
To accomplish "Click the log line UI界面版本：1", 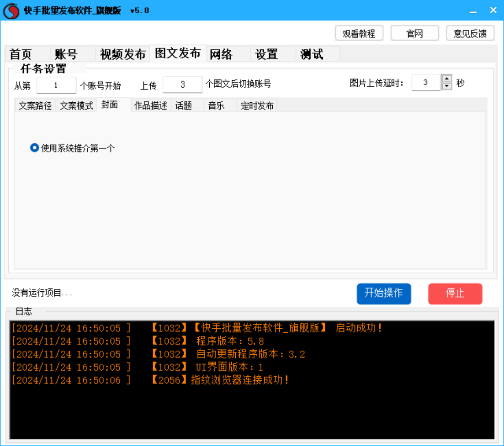I will click(138, 367).
